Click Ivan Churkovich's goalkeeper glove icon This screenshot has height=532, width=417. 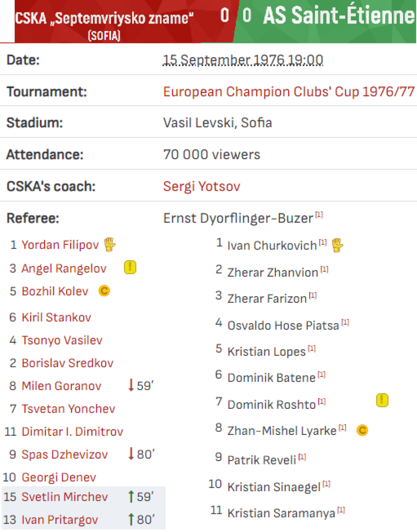click(338, 245)
